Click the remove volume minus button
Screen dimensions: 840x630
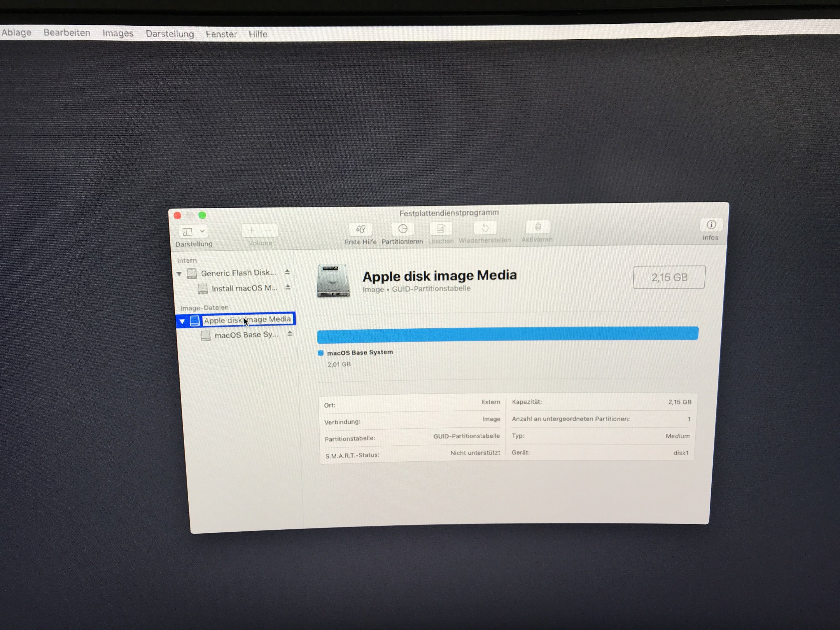tap(268, 230)
